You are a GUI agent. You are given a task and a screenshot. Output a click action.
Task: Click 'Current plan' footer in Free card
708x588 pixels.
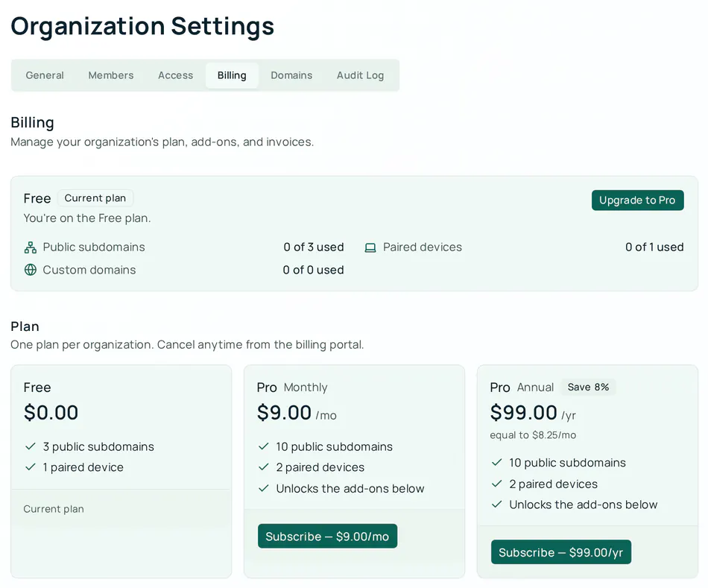click(x=54, y=510)
